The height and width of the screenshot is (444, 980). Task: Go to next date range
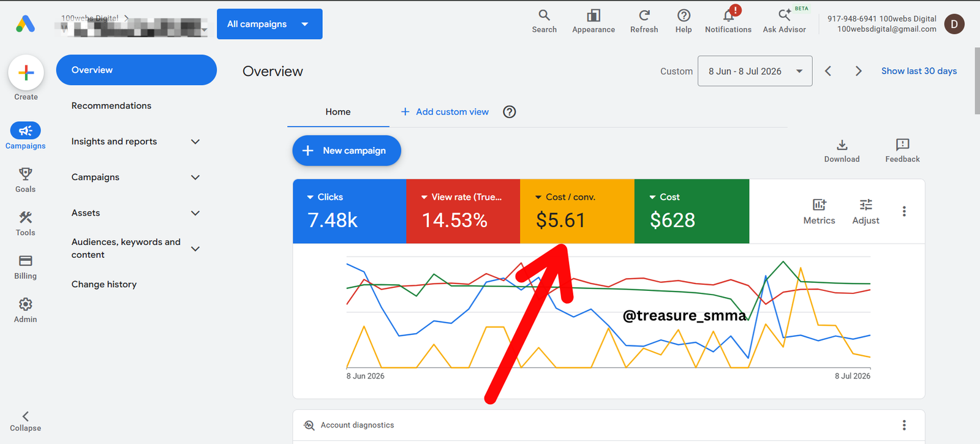tap(858, 71)
